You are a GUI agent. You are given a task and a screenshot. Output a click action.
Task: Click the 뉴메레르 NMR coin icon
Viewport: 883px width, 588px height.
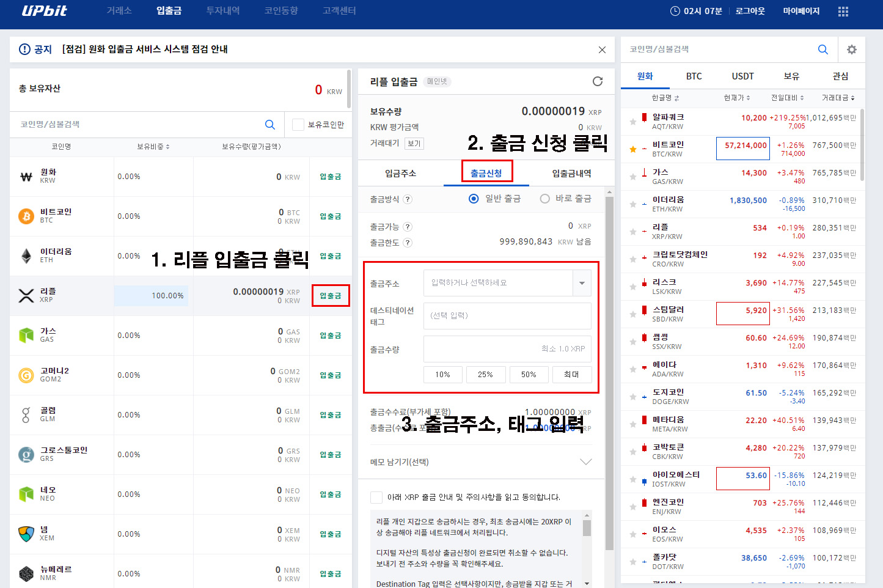(x=26, y=574)
